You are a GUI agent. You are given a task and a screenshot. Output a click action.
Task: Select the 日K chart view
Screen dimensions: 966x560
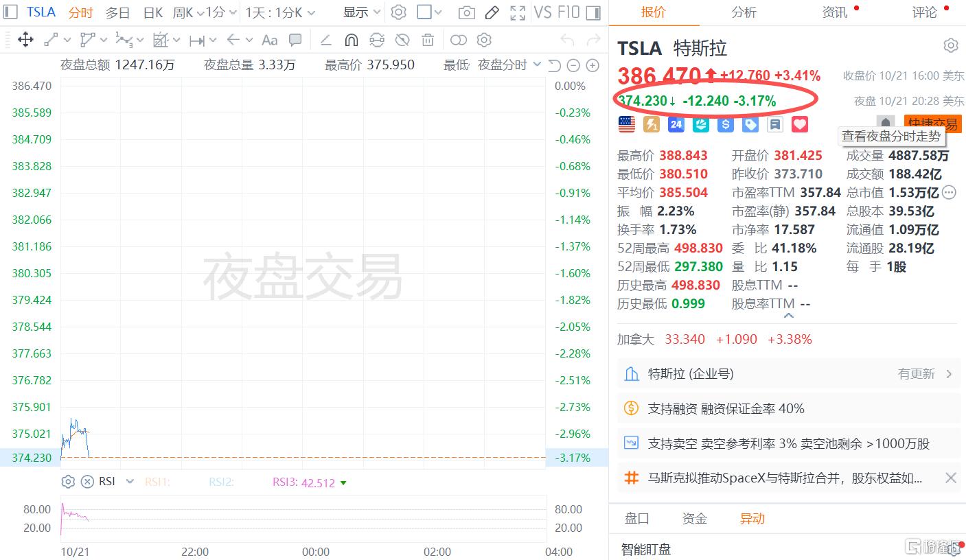click(153, 12)
